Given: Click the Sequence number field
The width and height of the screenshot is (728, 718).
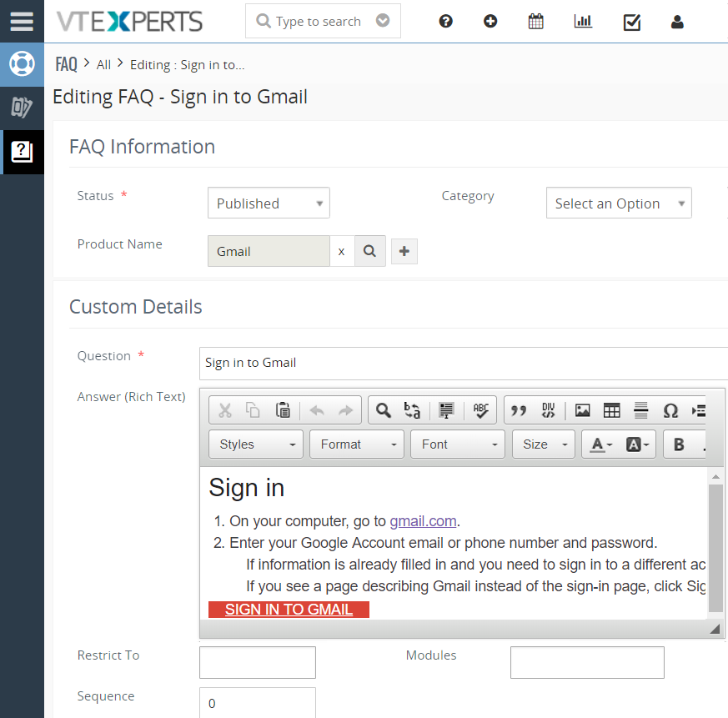Looking at the screenshot, I should (x=258, y=703).
